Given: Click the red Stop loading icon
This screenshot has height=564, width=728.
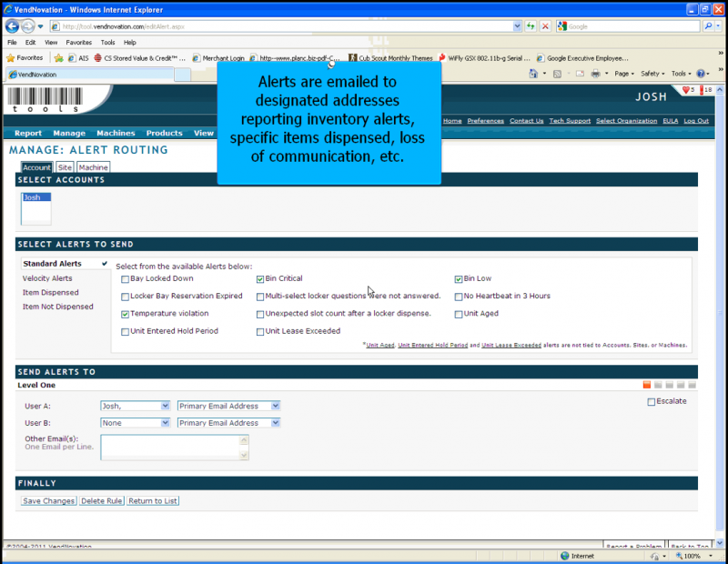Looking at the screenshot, I should tap(545, 26).
